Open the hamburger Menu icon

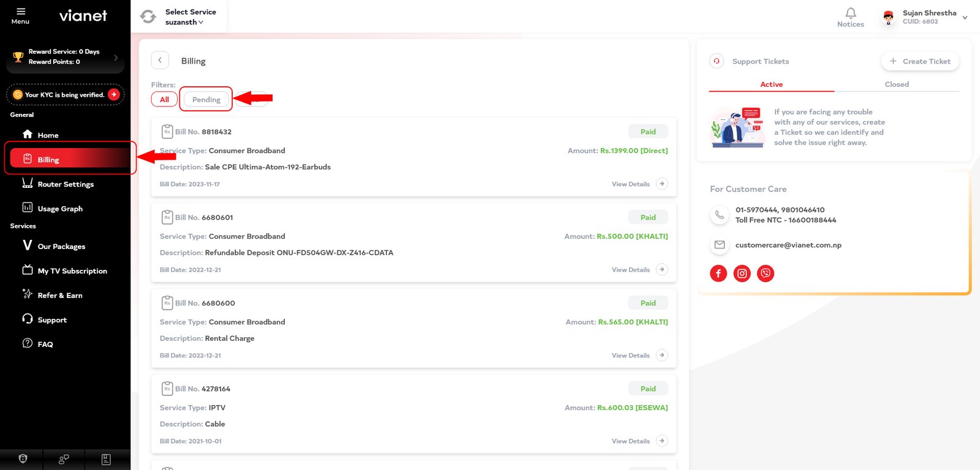pyautogui.click(x=20, y=11)
